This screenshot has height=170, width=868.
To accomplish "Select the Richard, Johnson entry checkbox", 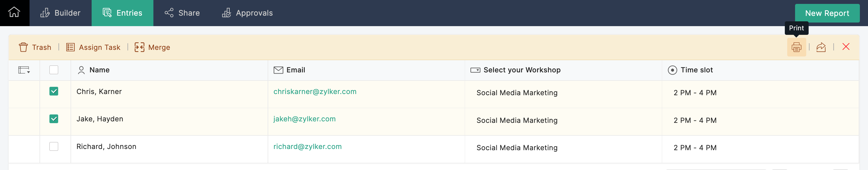I will click(54, 147).
